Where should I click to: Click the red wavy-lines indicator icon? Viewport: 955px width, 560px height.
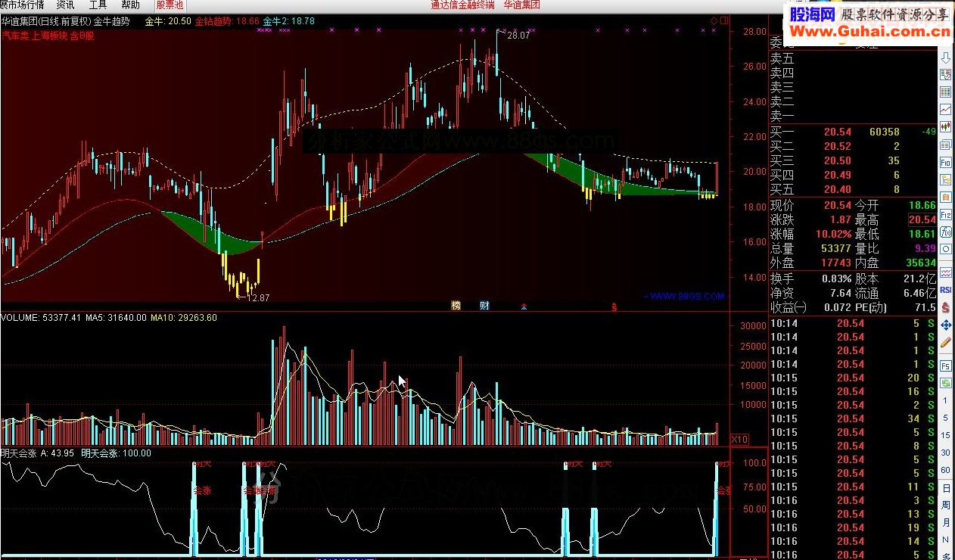coord(946,271)
